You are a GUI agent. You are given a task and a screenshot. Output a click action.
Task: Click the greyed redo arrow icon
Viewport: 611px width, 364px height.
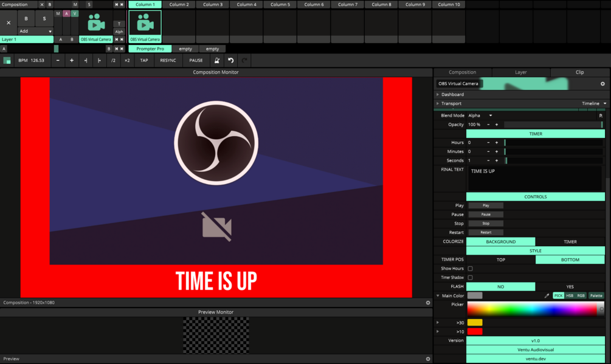[x=244, y=60]
